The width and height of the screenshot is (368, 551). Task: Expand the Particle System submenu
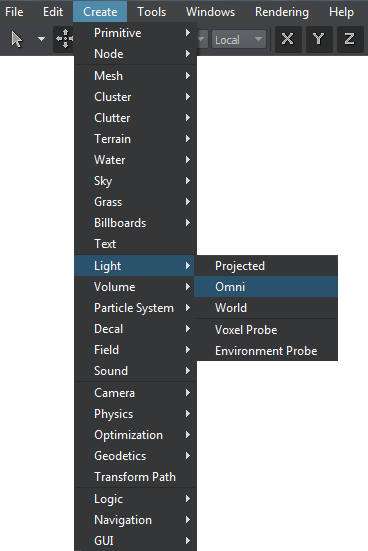[135, 308]
